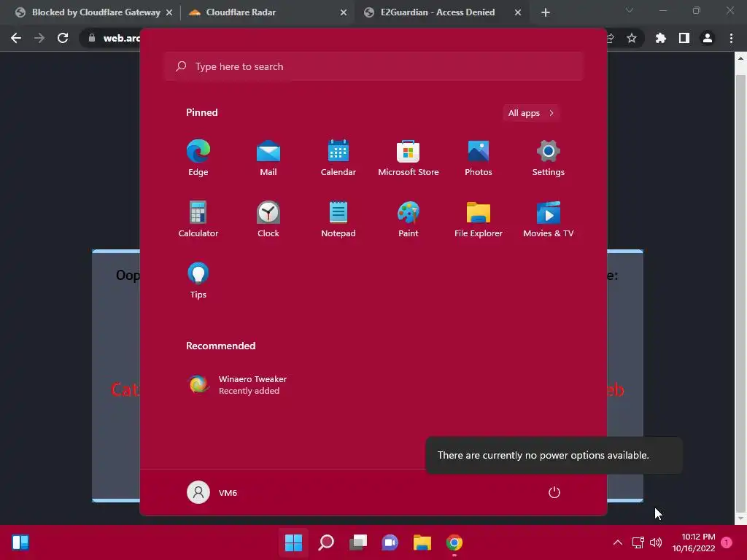Open the notification badge in the tray

727,542
